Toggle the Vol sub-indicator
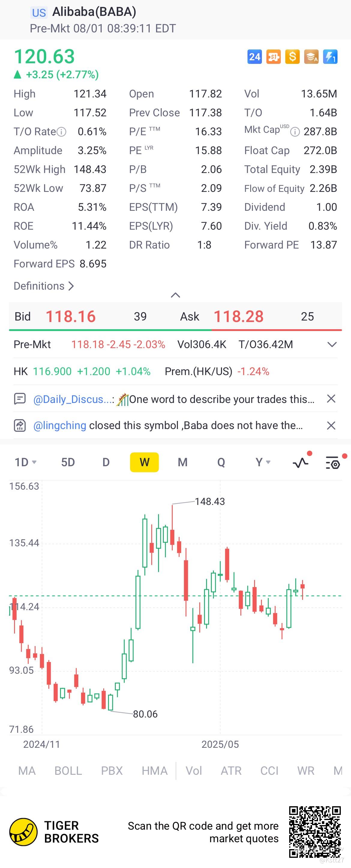This screenshot has width=351, height=868. pyautogui.click(x=194, y=770)
